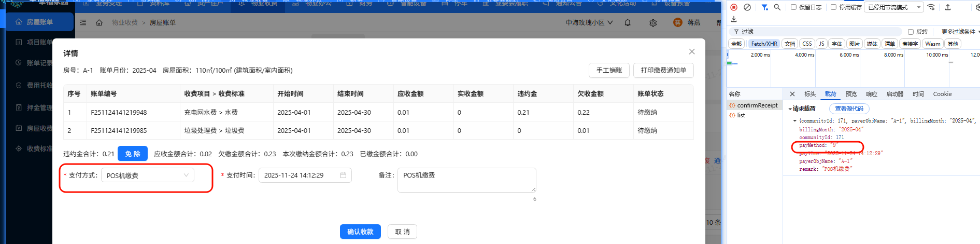The width and height of the screenshot is (980, 244).
Task: Go to home via house icon
Action: (x=99, y=23)
